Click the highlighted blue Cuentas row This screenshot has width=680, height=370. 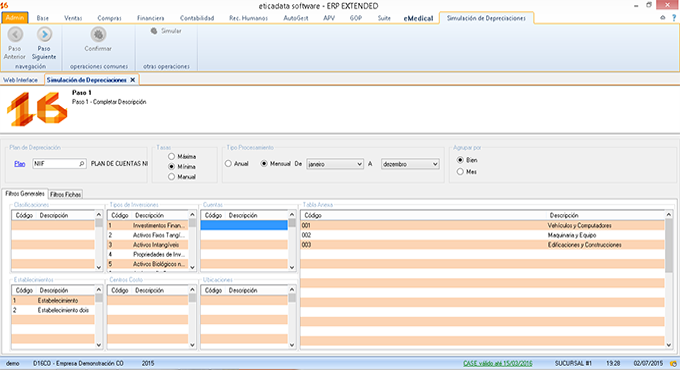[244, 225]
